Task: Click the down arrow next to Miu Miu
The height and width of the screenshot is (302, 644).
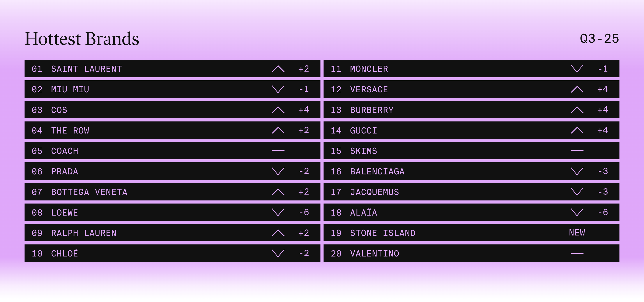Action: (278, 89)
